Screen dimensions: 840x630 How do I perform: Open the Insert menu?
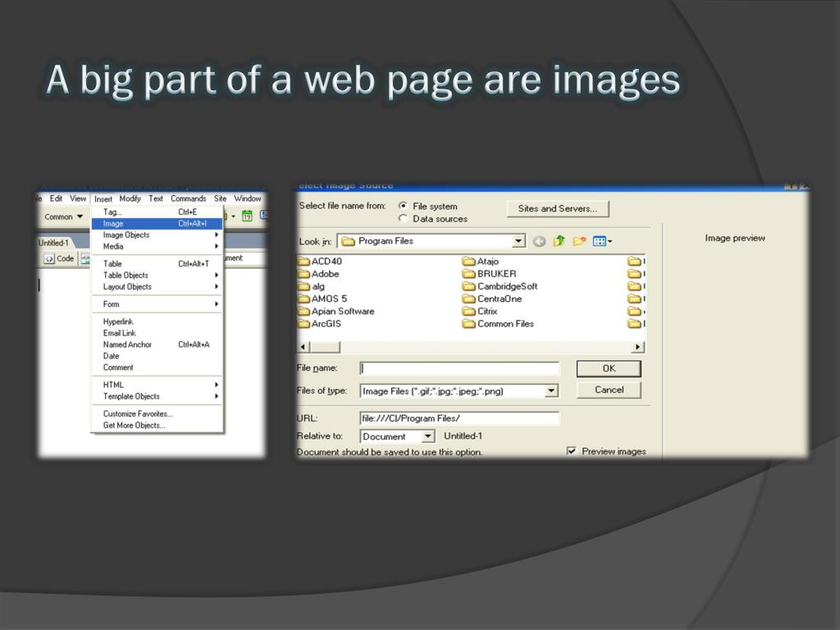[x=103, y=199]
